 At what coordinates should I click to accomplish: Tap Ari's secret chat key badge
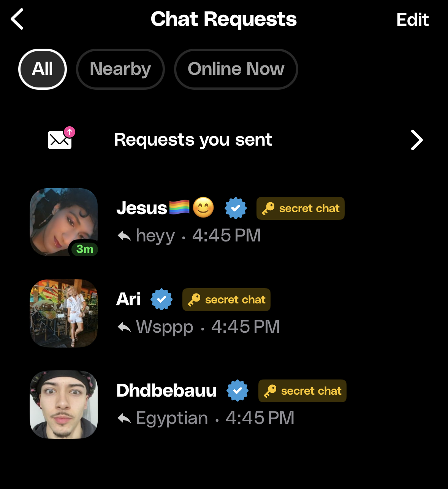[x=226, y=300]
